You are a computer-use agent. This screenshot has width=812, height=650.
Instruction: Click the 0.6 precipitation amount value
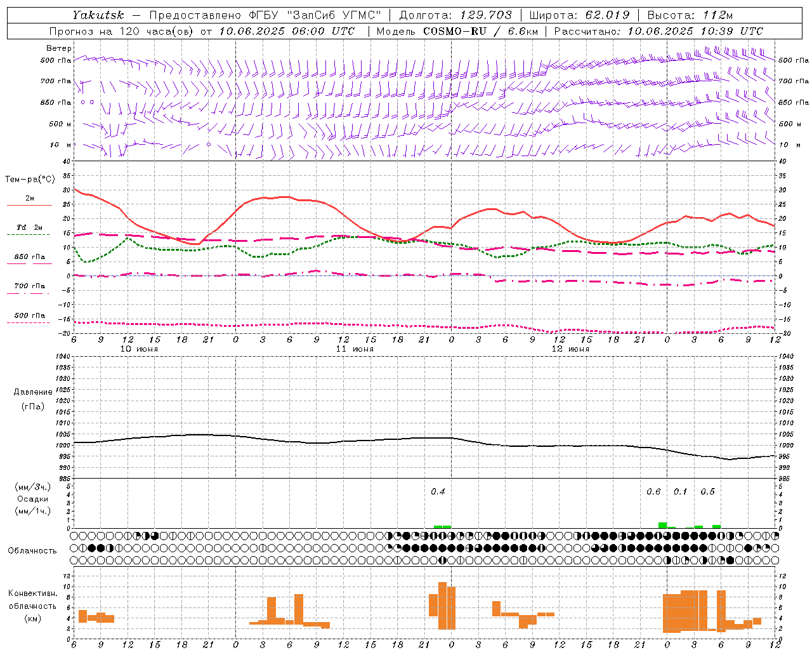tap(653, 491)
